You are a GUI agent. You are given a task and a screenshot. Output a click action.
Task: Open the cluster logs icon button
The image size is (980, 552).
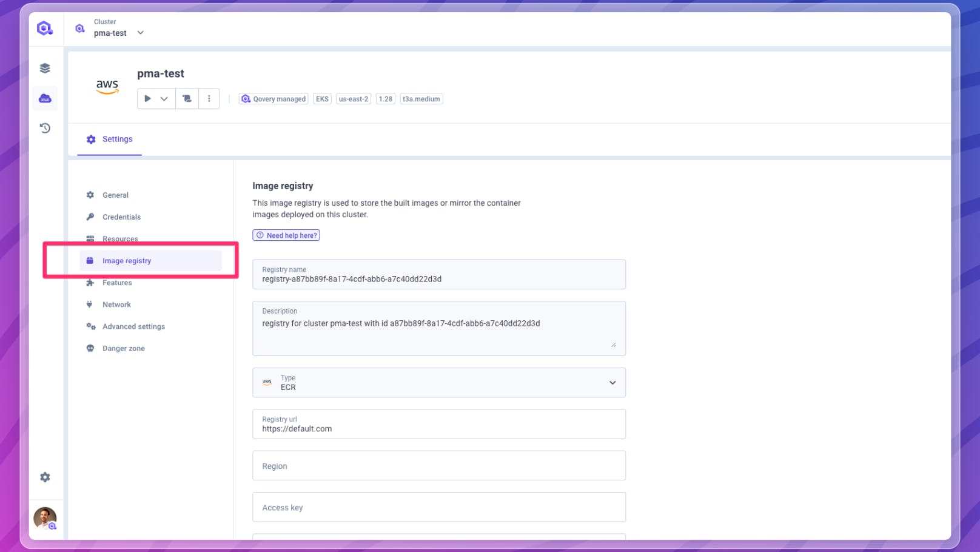(187, 98)
